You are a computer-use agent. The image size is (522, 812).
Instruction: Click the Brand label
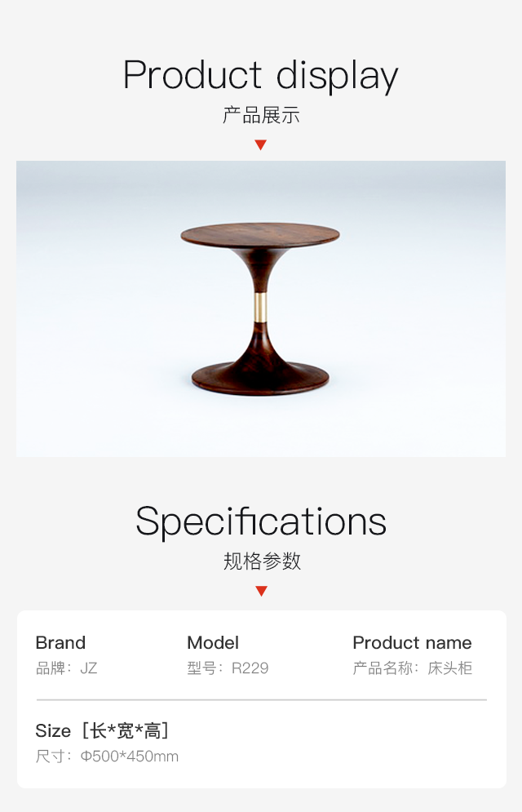[60, 642]
